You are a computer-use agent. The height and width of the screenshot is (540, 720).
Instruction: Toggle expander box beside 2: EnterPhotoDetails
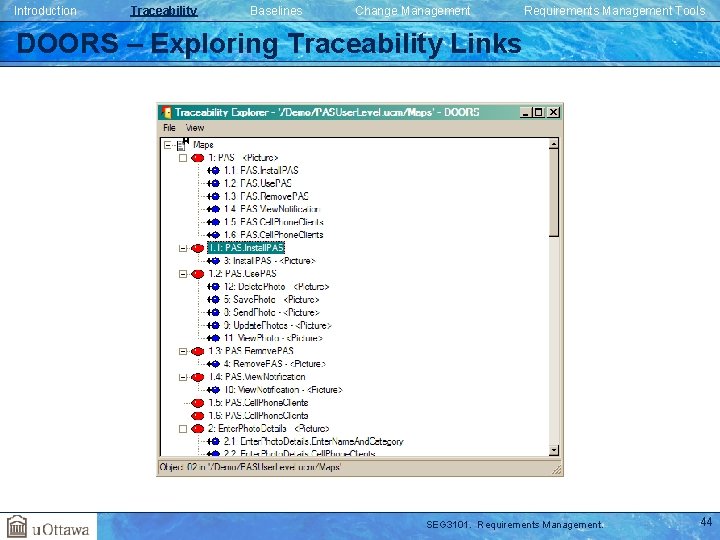click(183, 429)
